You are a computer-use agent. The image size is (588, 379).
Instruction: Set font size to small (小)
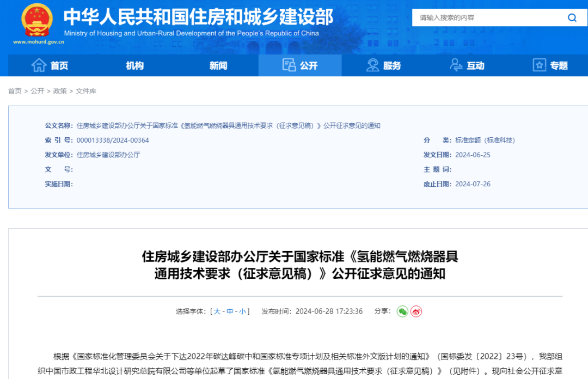coord(242,311)
